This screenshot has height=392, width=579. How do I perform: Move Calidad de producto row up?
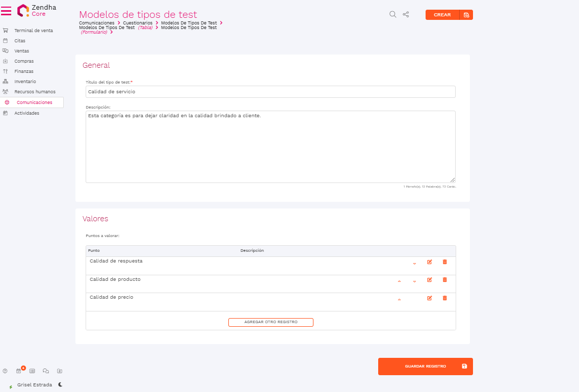point(399,281)
